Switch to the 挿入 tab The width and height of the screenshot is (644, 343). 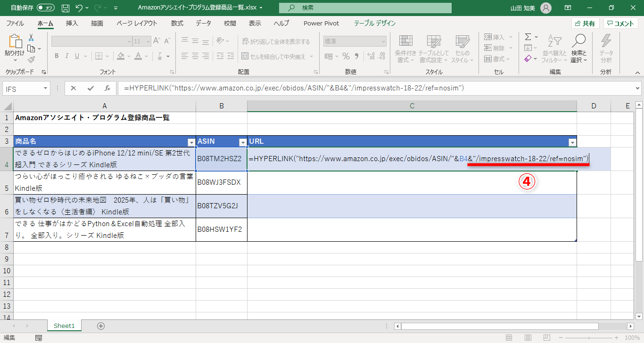[x=72, y=23]
